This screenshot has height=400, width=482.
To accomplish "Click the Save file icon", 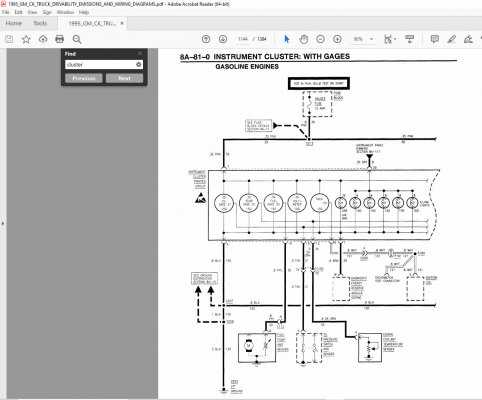I will [x=9, y=39].
